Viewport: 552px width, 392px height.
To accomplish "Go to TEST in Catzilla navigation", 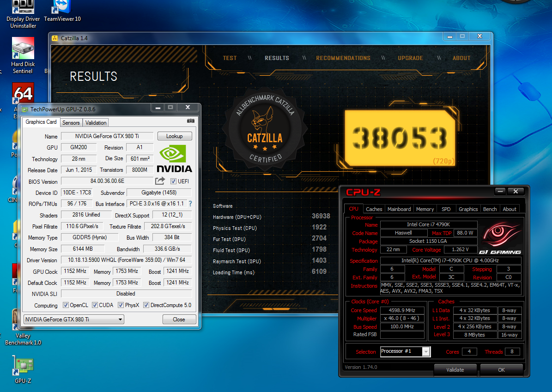I will pos(230,58).
